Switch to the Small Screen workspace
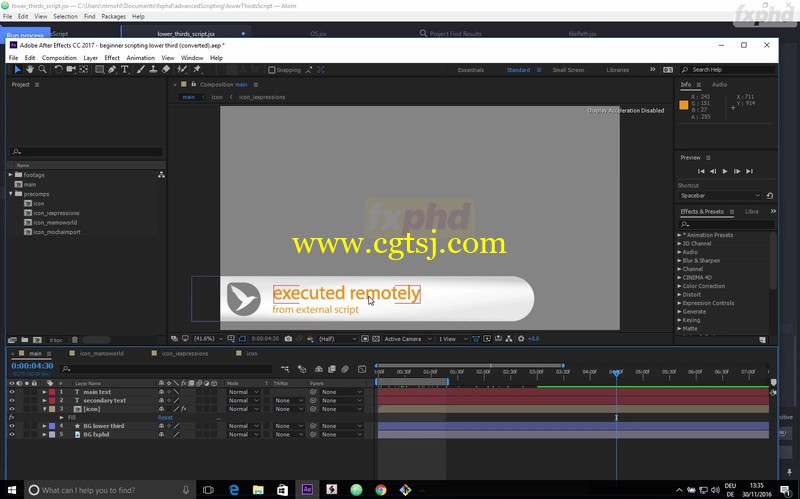Image resolution: width=800 pixels, height=499 pixels. tap(568, 70)
